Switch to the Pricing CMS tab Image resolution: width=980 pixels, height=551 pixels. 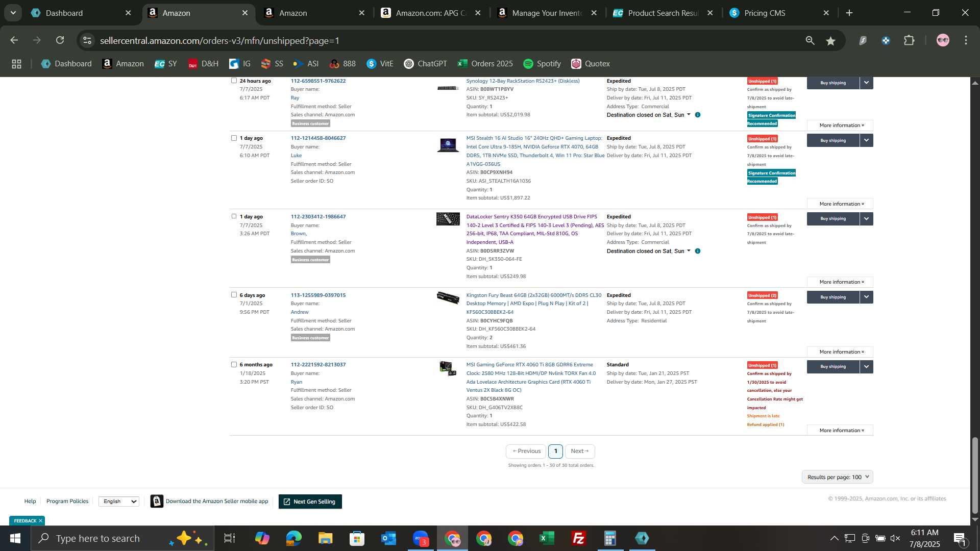[779, 13]
